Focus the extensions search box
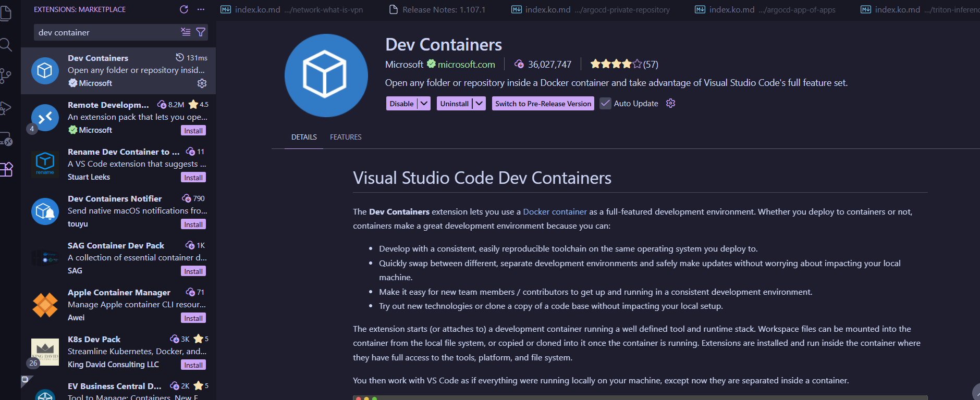980x400 pixels. point(107,32)
